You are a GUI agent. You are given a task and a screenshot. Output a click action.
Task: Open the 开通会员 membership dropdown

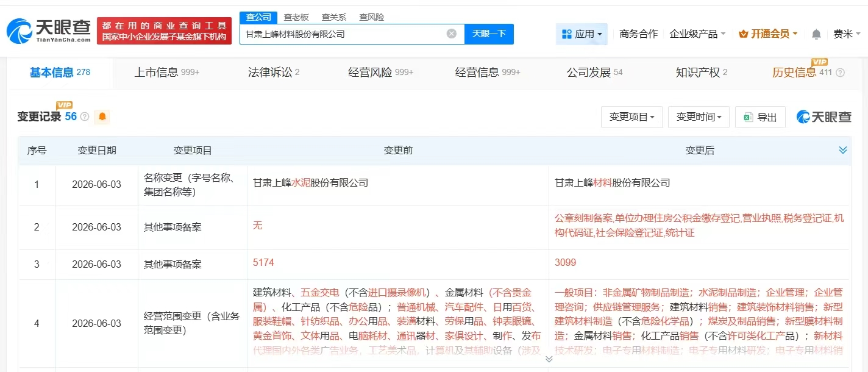[x=768, y=34]
